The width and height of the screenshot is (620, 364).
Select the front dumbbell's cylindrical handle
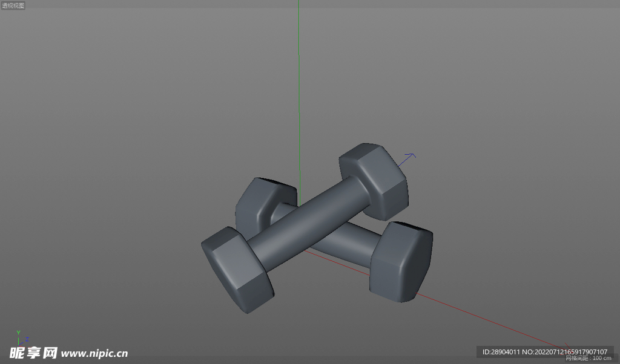point(309,224)
